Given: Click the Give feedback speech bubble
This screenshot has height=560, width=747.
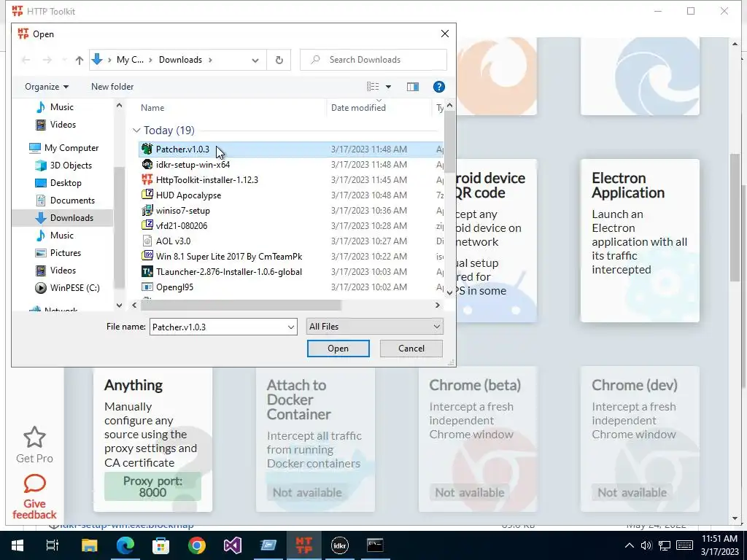Looking at the screenshot, I should [34, 483].
